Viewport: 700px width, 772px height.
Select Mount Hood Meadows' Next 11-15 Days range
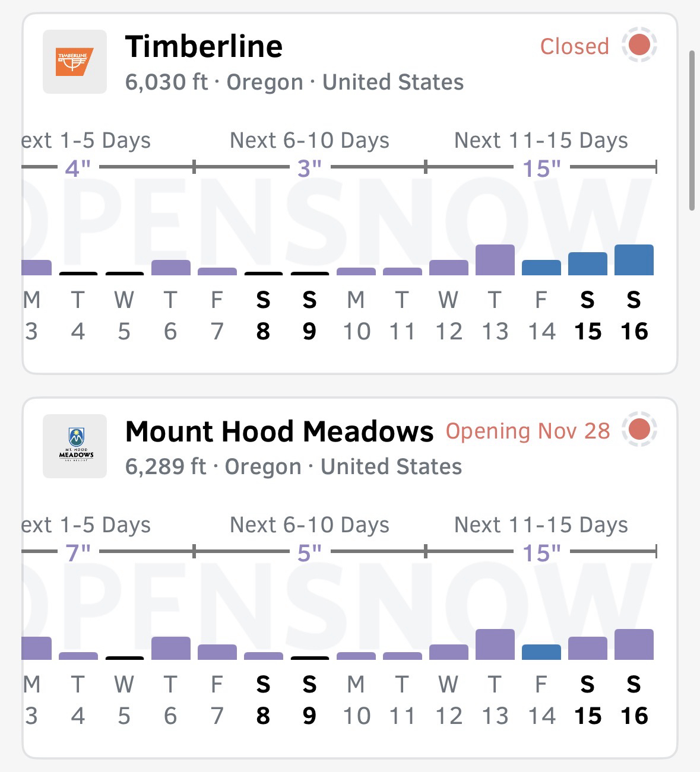pos(541,525)
